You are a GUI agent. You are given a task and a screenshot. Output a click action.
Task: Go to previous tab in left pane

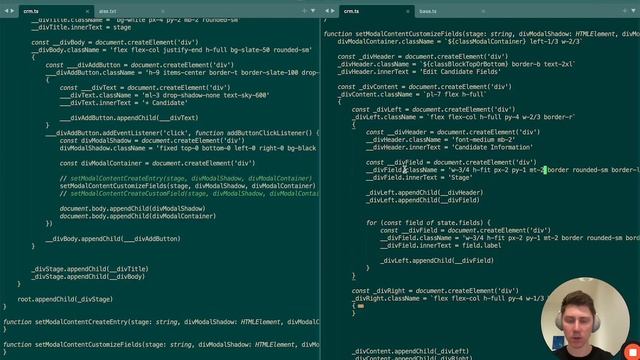6,11
